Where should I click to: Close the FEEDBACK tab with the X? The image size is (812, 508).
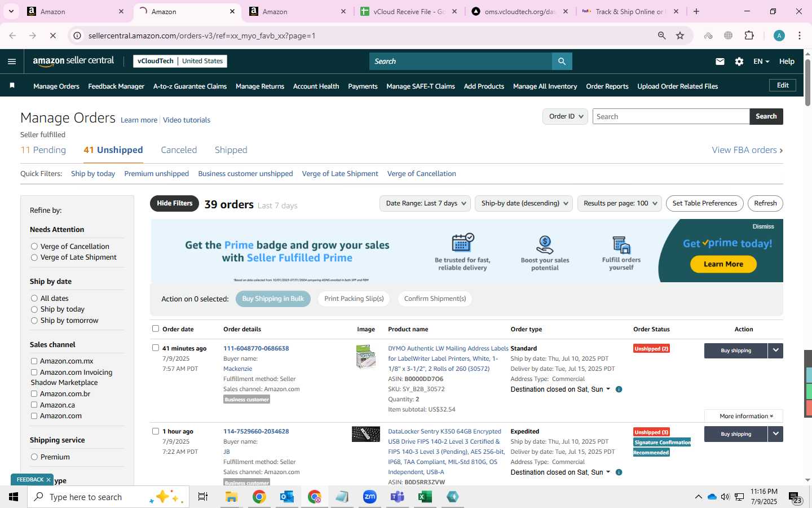point(48,480)
